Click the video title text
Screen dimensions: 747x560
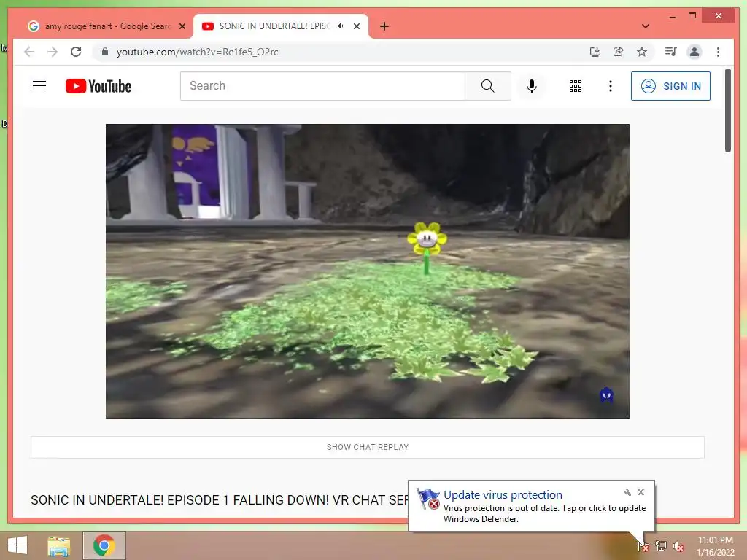click(x=219, y=500)
